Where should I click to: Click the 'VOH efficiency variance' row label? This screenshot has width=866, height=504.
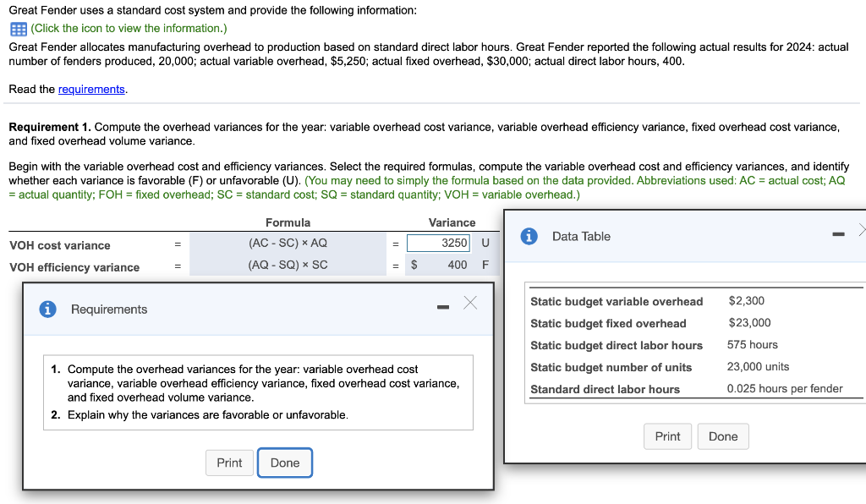[74, 267]
